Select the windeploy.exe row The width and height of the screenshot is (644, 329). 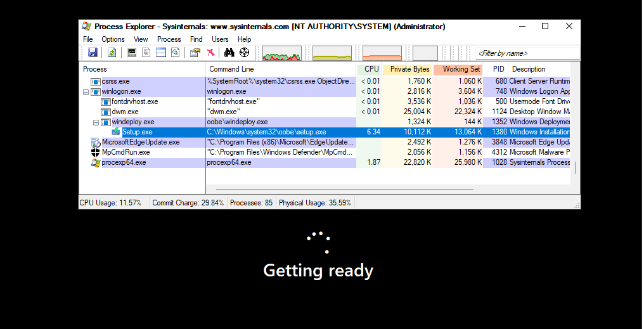click(325, 122)
